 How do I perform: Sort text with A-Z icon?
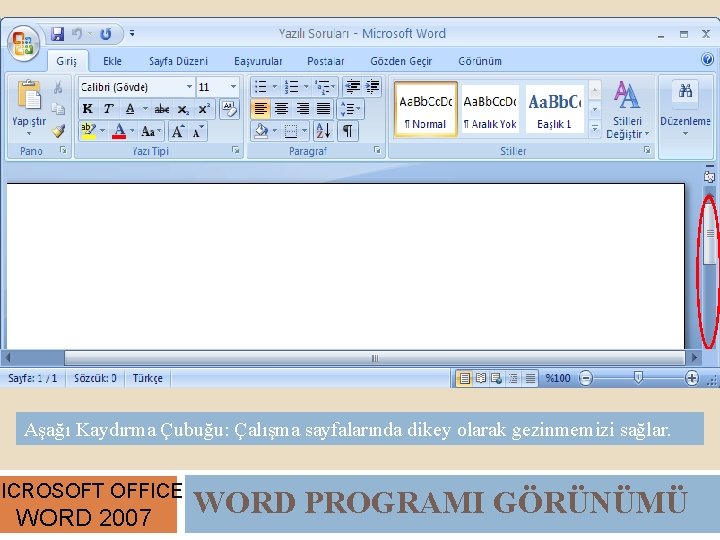[323, 131]
